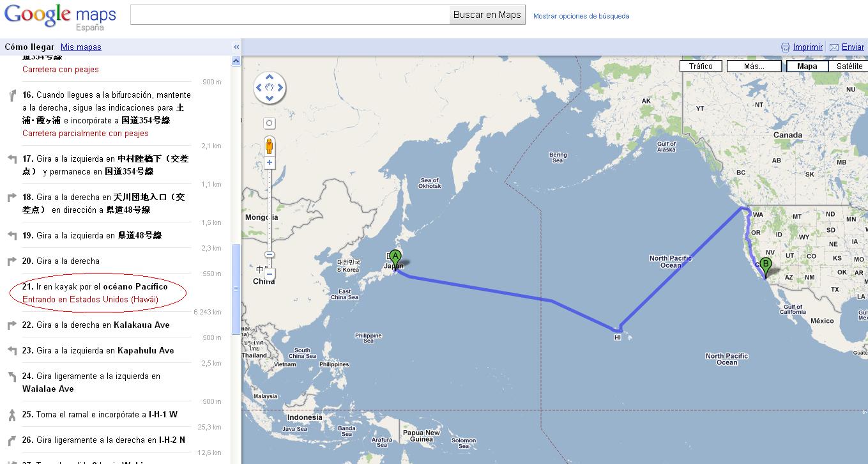Click the pan up arrow on navigation control
Screen dimensions: 868x464
point(270,77)
